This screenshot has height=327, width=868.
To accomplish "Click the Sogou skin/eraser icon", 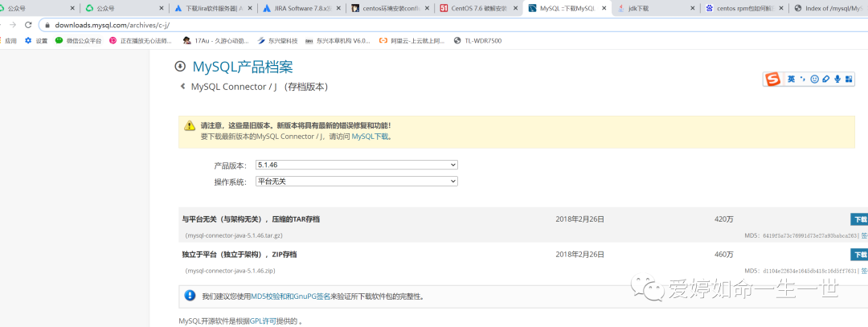I will pos(826,79).
